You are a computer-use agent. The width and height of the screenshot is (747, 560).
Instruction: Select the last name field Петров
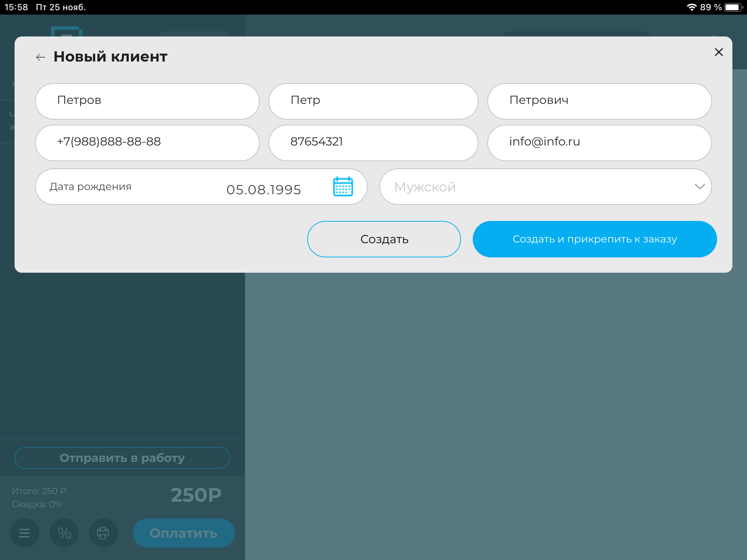pos(147,101)
